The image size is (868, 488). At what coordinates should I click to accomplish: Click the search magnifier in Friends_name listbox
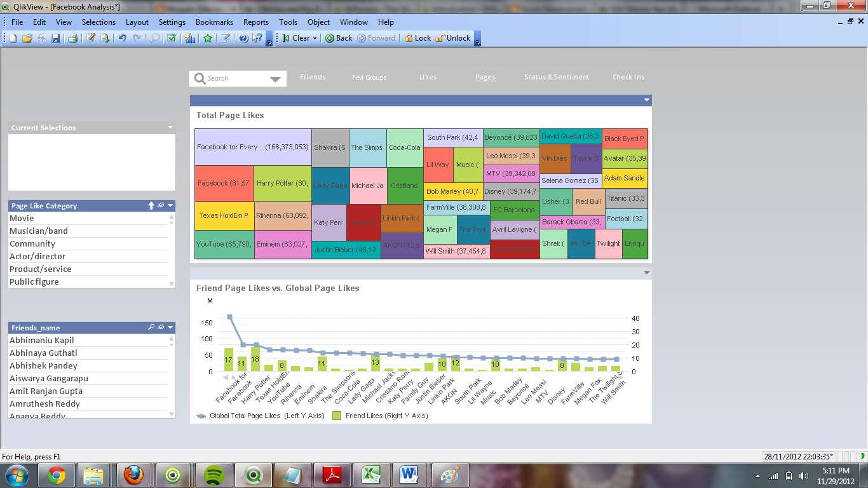[151, 327]
